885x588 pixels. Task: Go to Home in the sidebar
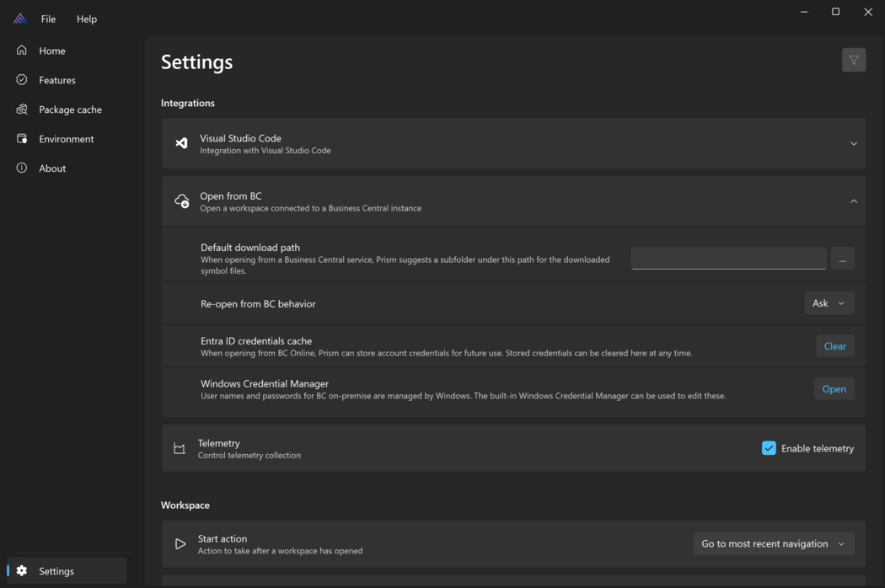[52, 51]
